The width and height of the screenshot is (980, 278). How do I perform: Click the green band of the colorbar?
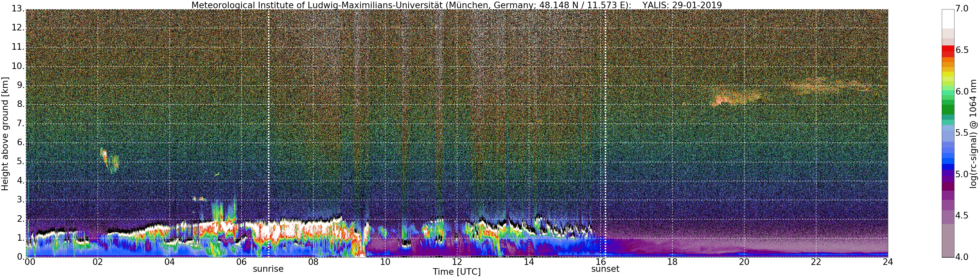pyautogui.click(x=948, y=109)
